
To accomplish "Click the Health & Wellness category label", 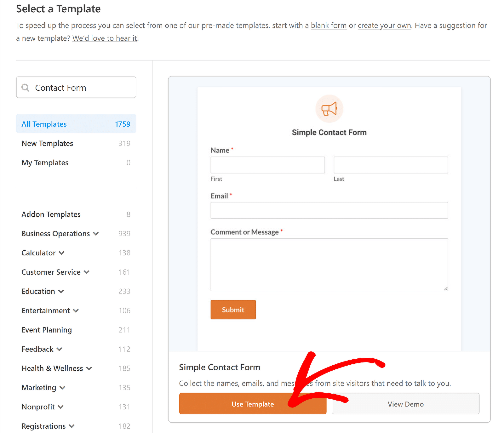I will click(x=52, y=368).
